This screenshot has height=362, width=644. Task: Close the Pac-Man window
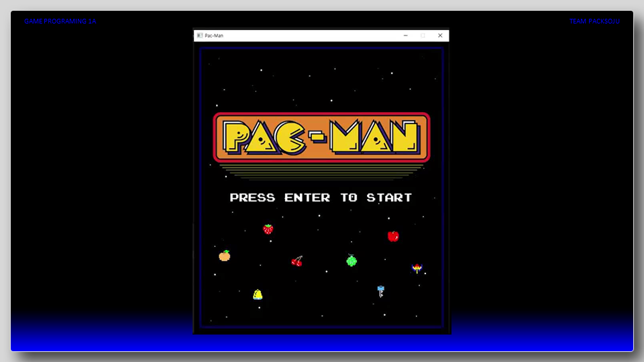pyautogui.click(x=440, y=36)
